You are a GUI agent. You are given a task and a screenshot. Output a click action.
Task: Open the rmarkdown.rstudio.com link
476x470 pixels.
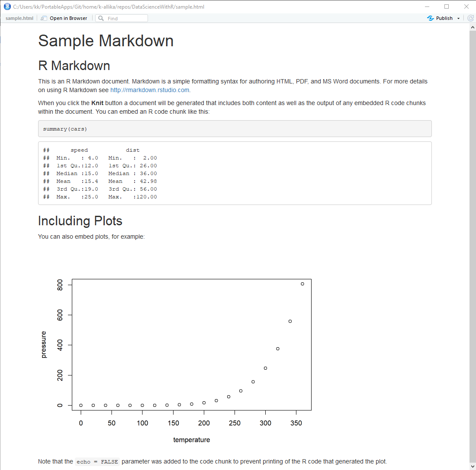click(x=150, y=90)
